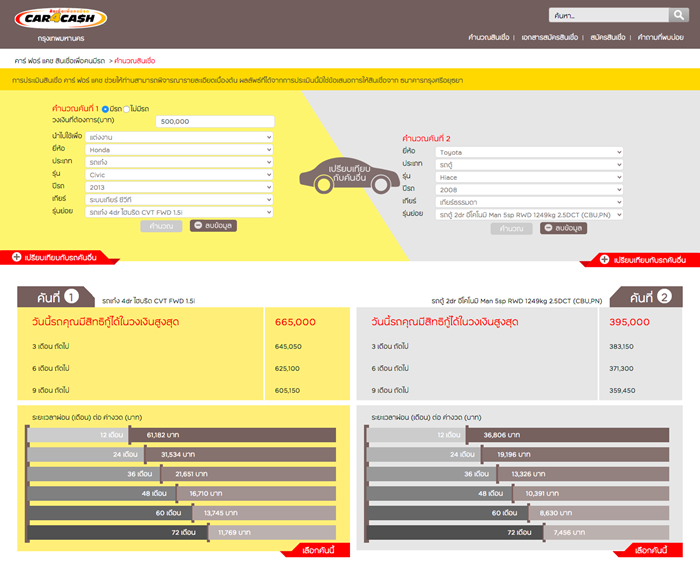Open 'คำถามที่พบบ่อย' nav menu item
This screenshot has height=565, width=700.
pos(660,37)
